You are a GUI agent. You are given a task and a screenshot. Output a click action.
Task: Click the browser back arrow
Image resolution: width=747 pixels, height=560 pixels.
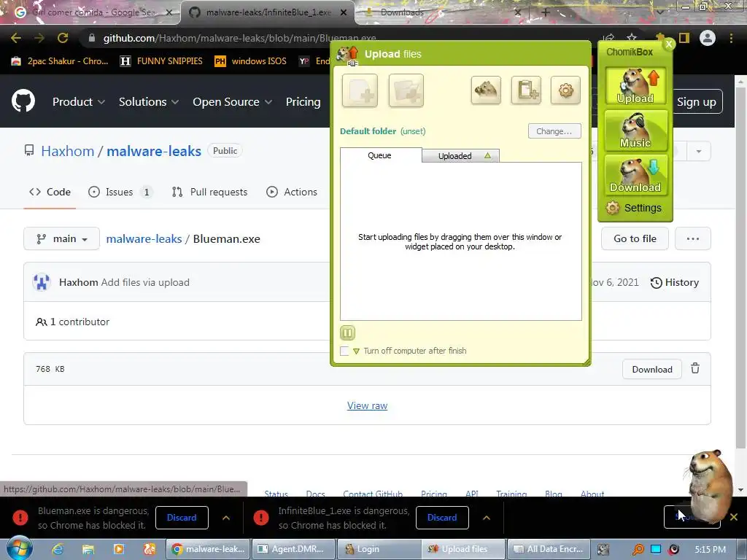click(16, 38)
